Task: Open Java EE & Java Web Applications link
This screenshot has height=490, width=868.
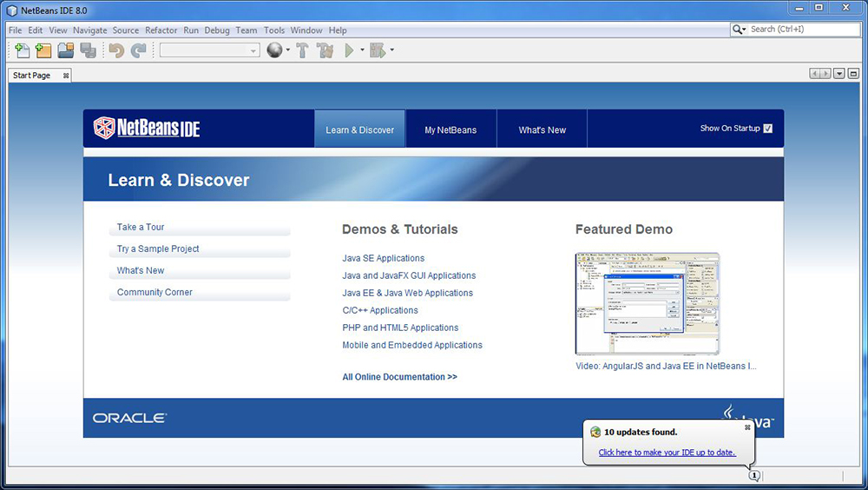Action: 407,293
